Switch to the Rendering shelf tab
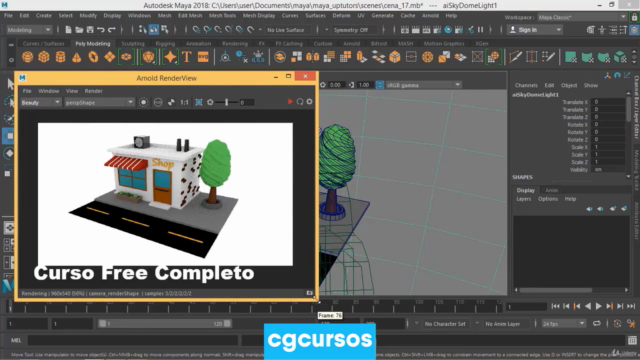The width and height of the screenshot is (640, 360). click(235, 43)
